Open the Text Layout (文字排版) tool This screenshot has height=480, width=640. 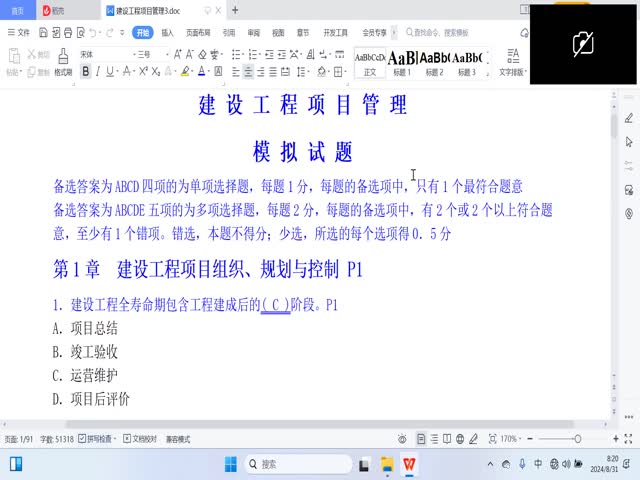click(513, 62)
